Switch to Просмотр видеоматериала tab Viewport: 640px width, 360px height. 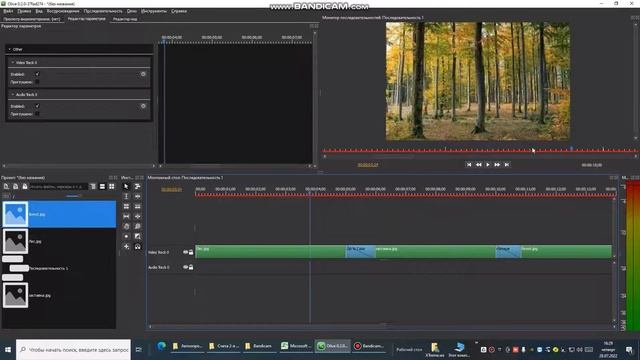pos(32,19)
